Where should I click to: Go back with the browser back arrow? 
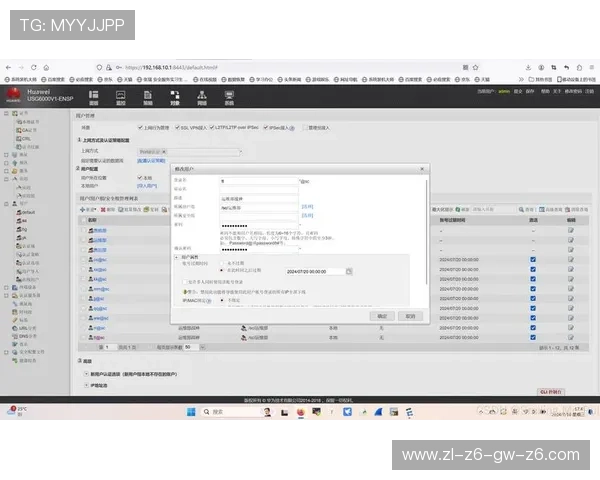pos(8,67)
